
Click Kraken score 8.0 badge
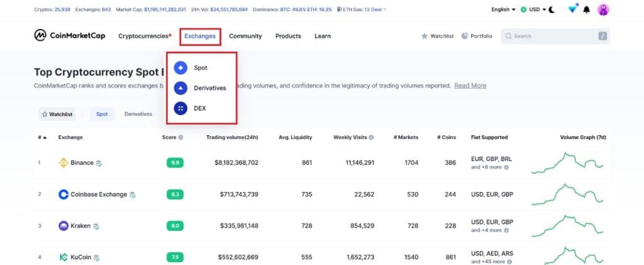[x=175, y=226]
